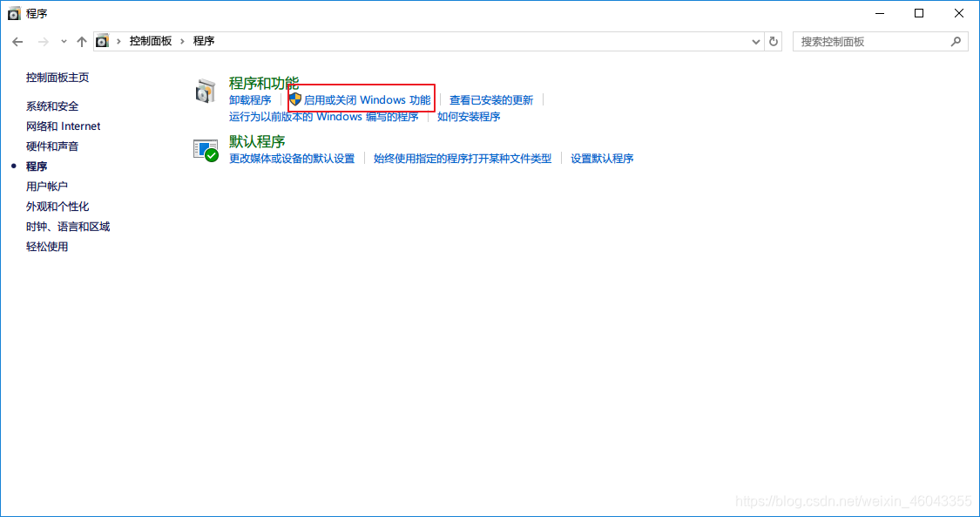Viewport: 980px width, 517px height.
Task: Click 更改媒体或设备的默认设置
Action: tap(292, 159)
